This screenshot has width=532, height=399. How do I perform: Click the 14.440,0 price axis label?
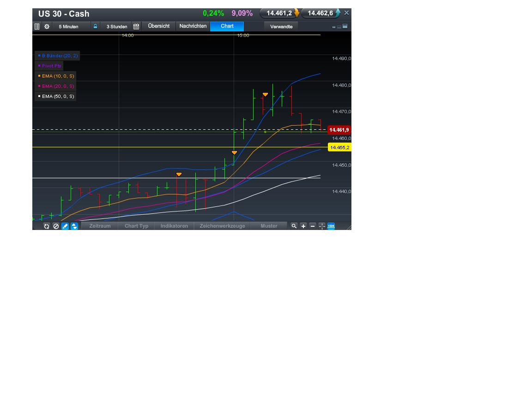(x=341, y=191)
